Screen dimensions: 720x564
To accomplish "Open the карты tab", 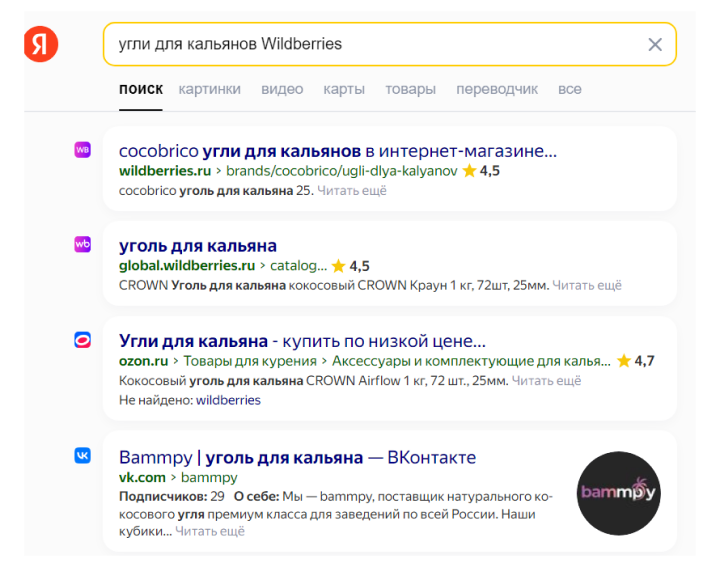I will pos(344,89).
